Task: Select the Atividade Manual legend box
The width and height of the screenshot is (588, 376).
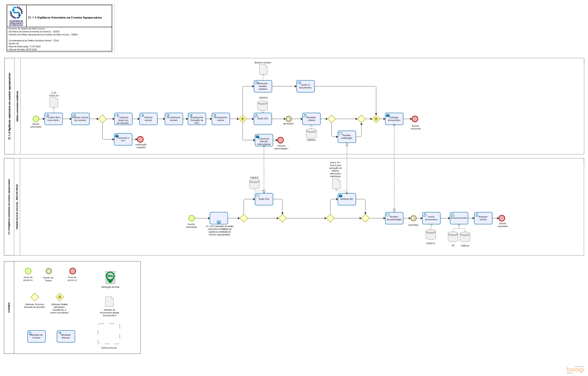Action: tap(66, 336)
